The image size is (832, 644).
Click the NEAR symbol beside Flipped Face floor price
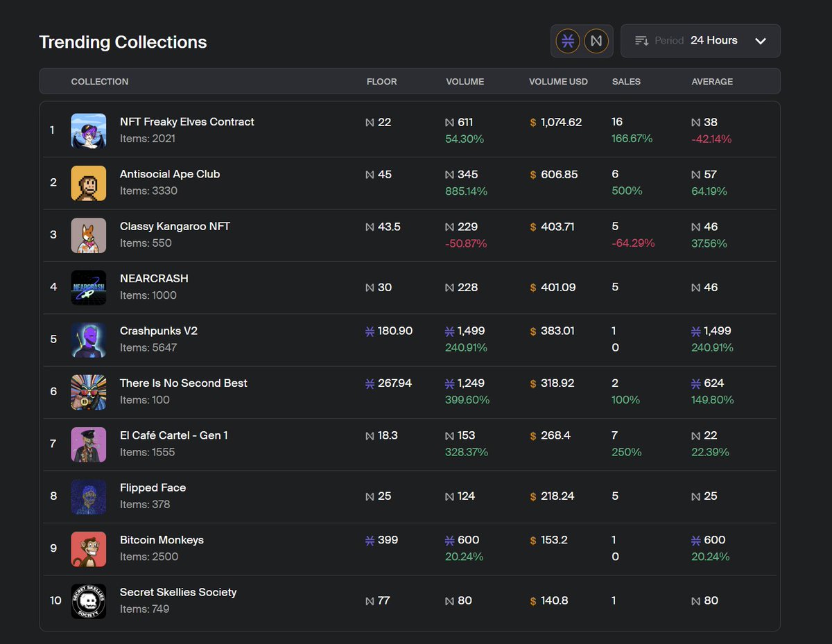[x=368, y=496]
